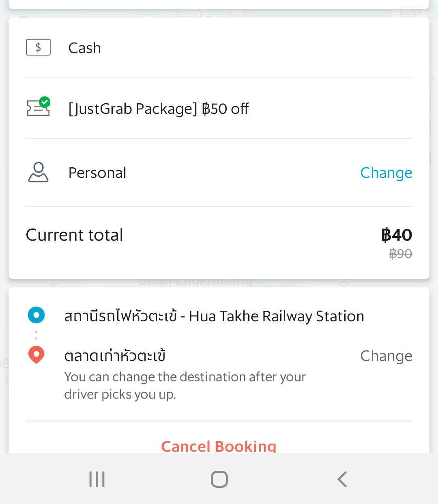438x504 pixels.
Task: Tap the crossed-out ฿90 original fare
Action: [400, 254]
